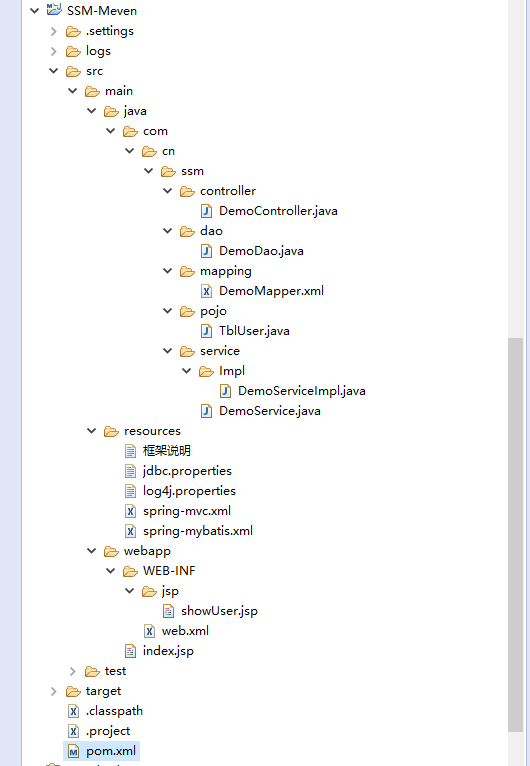Select the DemoService.java file name
This screenshot has width=530, height=766.
click(x=270, y=411)
